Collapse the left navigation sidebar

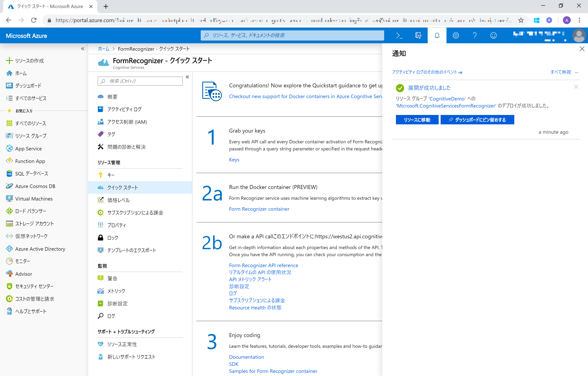(x=83, y=49)
